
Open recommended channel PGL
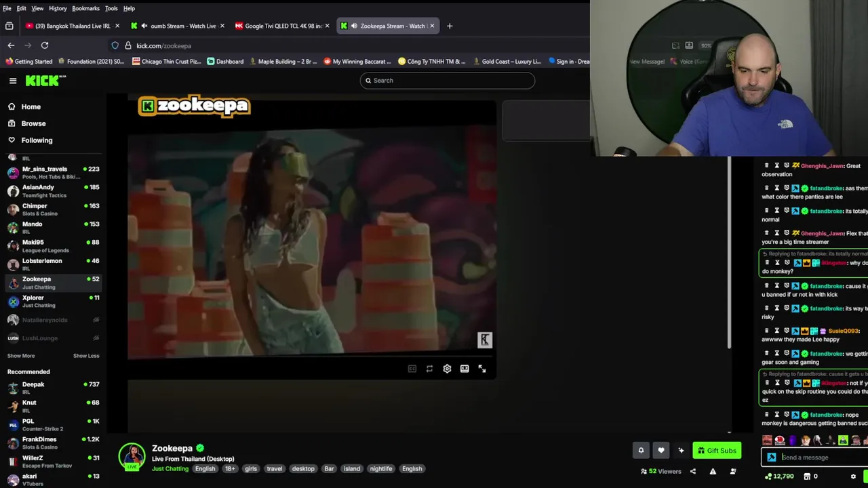pos(53,424)
